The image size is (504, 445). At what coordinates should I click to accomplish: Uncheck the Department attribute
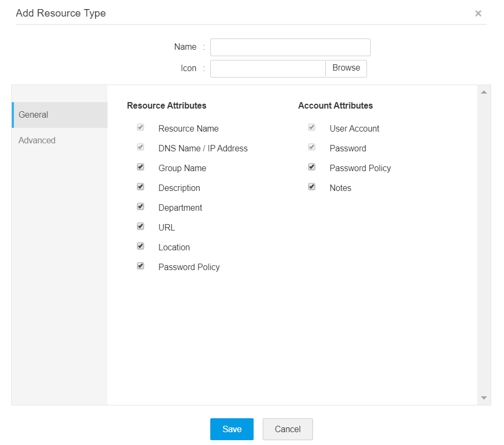click(x=140, y=206)
